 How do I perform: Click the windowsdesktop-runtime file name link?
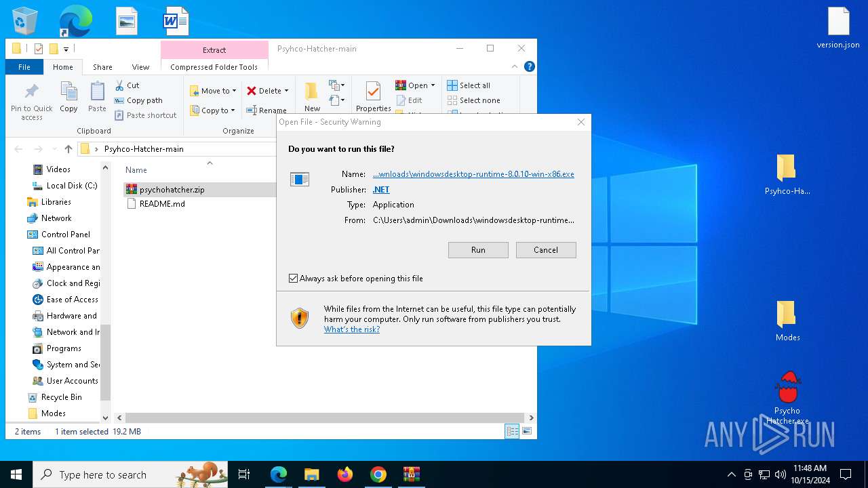pos(473,174)
